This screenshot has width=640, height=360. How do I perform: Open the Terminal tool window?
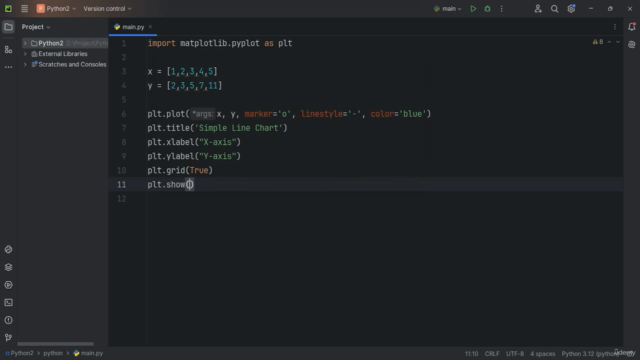(8, 302)
